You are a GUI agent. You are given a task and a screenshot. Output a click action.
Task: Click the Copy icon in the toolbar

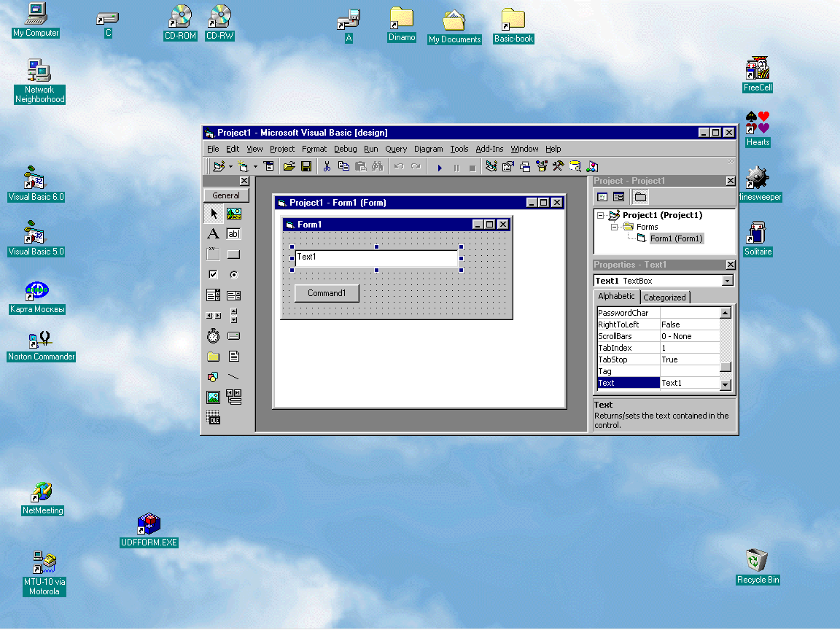pos(344,166)
